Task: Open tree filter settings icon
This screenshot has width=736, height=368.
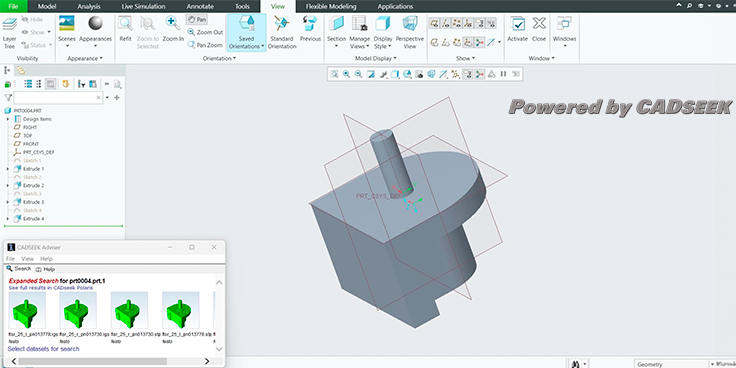Action: tap(81, 84)
